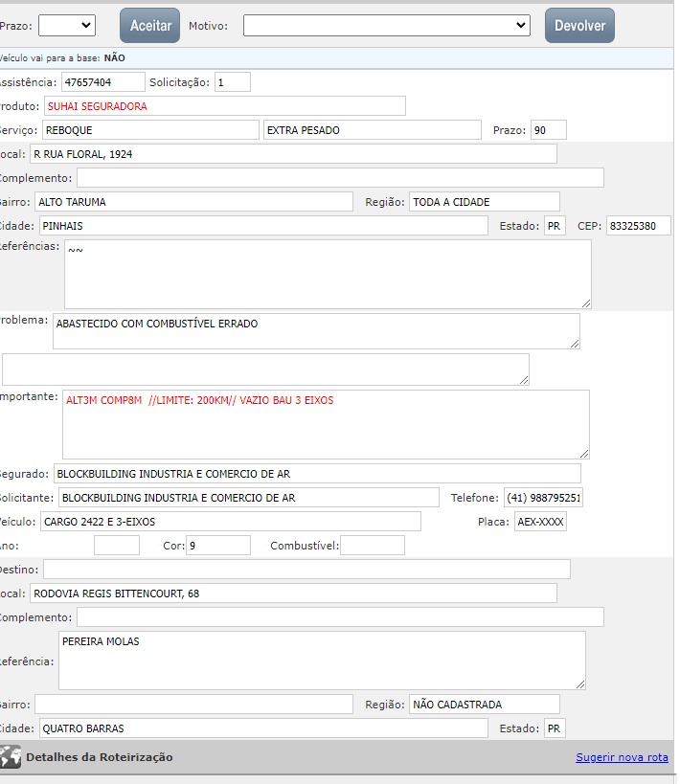Select the Solicitação input field
The image size is (680, 784).
point(232,82)
